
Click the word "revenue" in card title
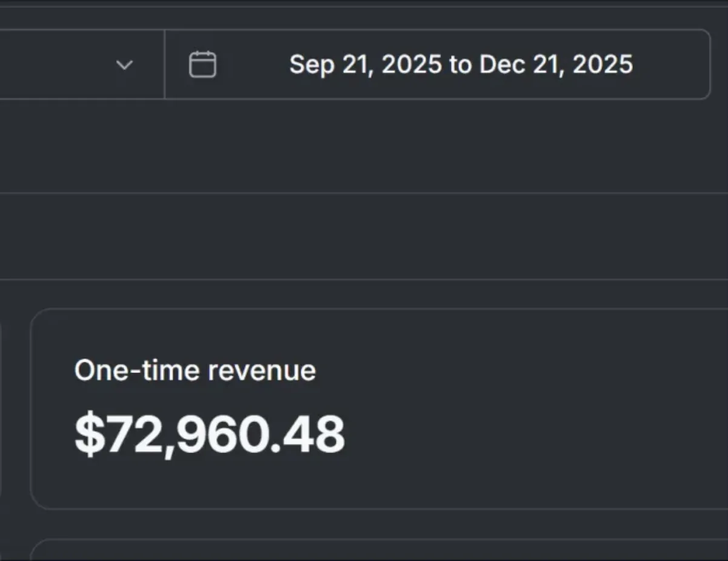click(x=262, y=371)
